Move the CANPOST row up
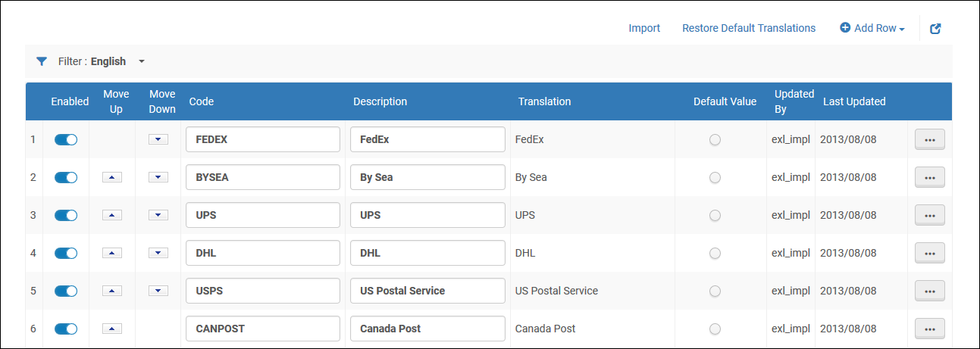980x349 pixels. coord(111,329)
